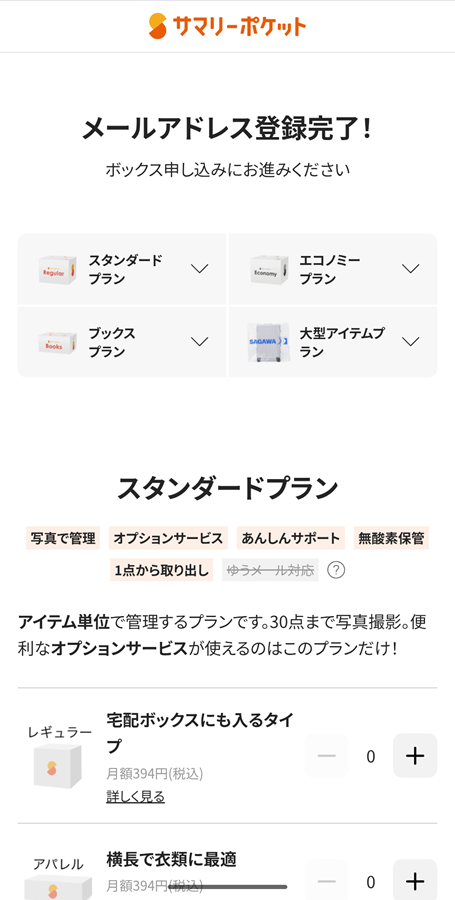
Task: Expand the エコノミープラン chevron
Action: tap(410, 269)
